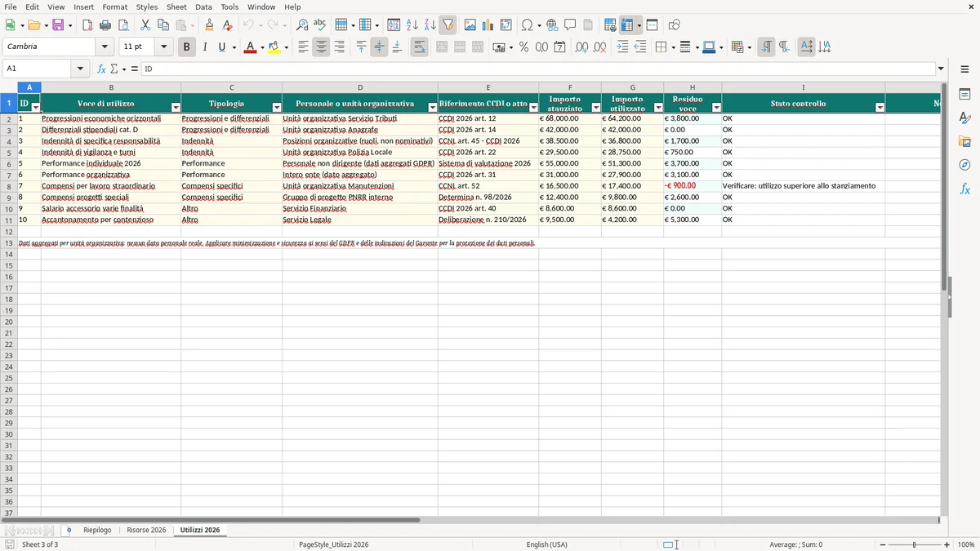The width and height of the screenshot is (980, 551).
Task: Expand the Formula Bar
Action: point(941,69)
